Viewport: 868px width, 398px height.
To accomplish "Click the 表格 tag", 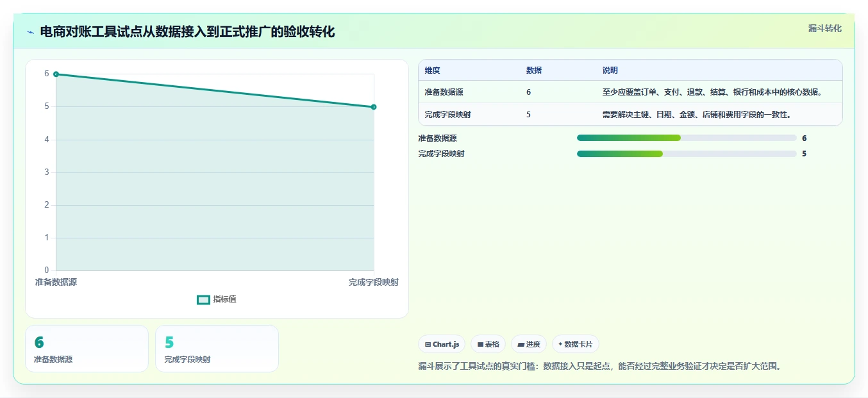I will click(x=488, y=344).
